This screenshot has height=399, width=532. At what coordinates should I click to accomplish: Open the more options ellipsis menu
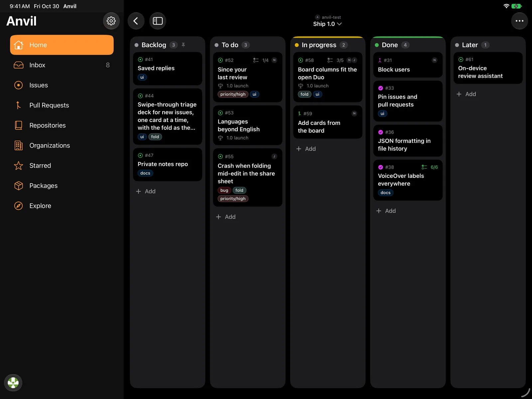click(519, 21)
